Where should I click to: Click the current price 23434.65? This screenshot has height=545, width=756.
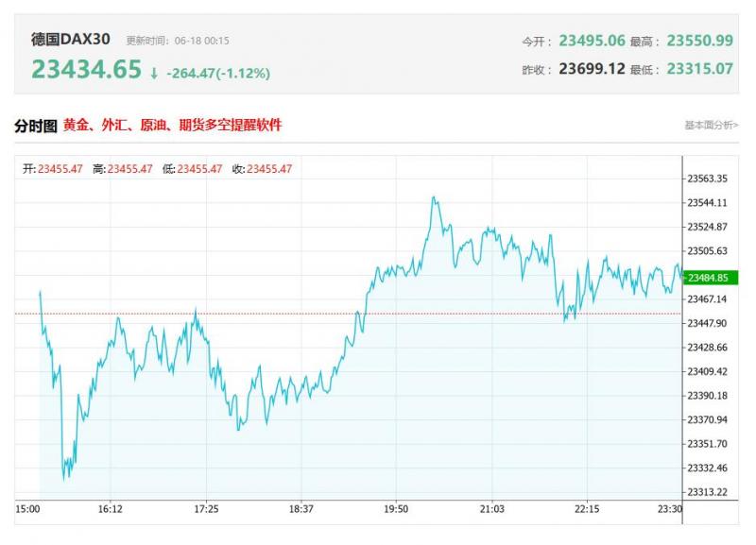pyautogui.click(x=86, y=69)
